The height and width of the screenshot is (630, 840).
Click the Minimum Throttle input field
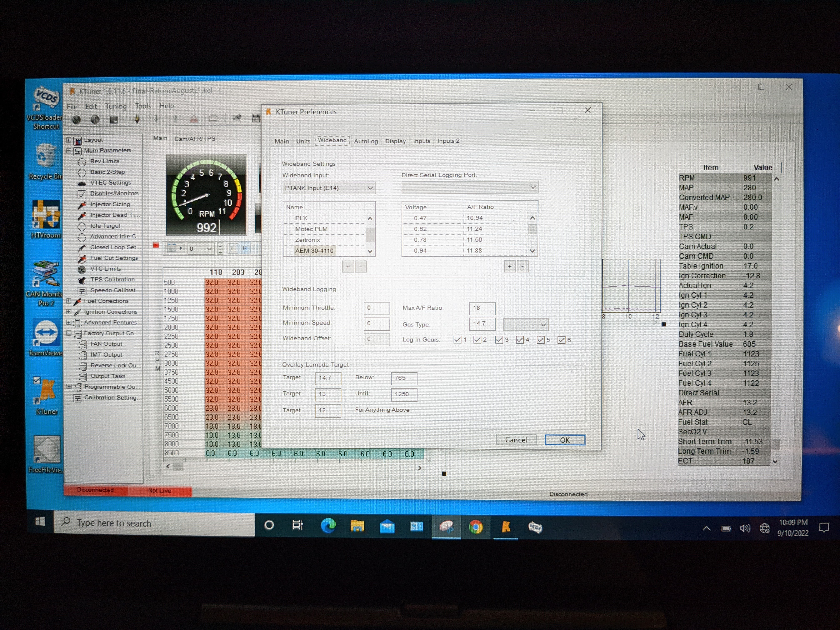point(377,308)
